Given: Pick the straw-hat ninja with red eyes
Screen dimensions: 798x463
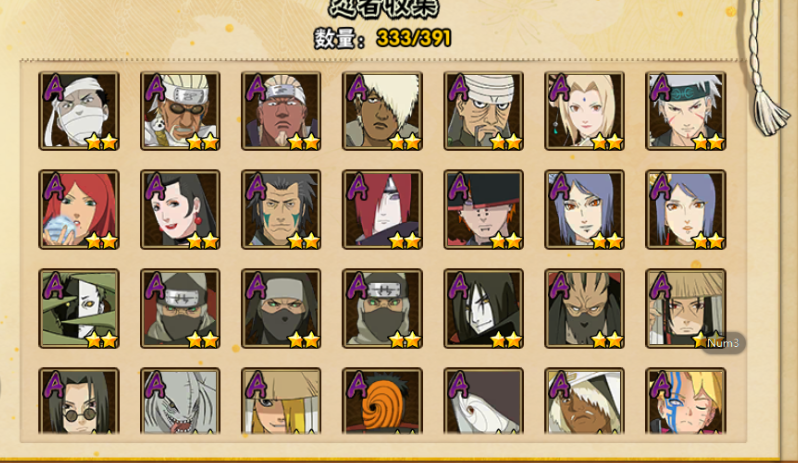Looking at the screenshot, I should 686,308.
